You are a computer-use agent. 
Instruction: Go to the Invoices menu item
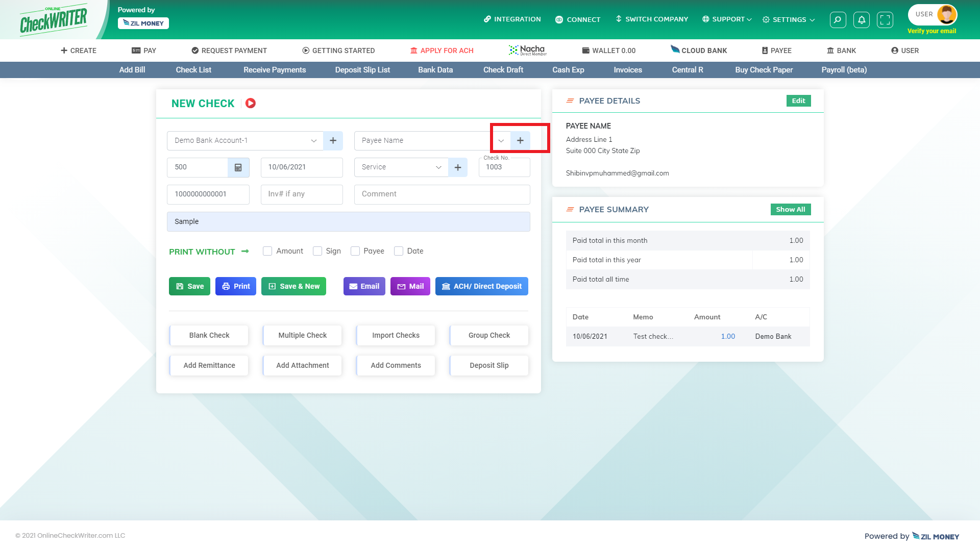(x=627, y=70)
